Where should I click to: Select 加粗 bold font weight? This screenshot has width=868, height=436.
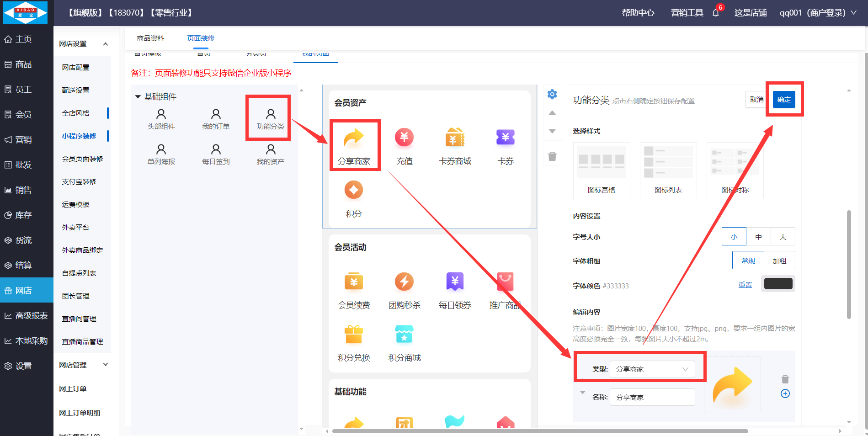pos(779,261)
